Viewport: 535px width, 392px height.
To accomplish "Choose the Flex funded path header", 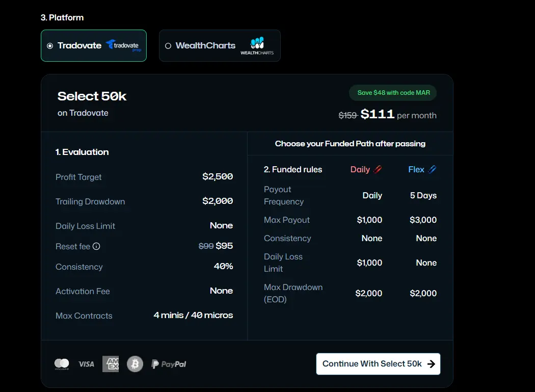I will pyautogui.click(x=422, y=169).
